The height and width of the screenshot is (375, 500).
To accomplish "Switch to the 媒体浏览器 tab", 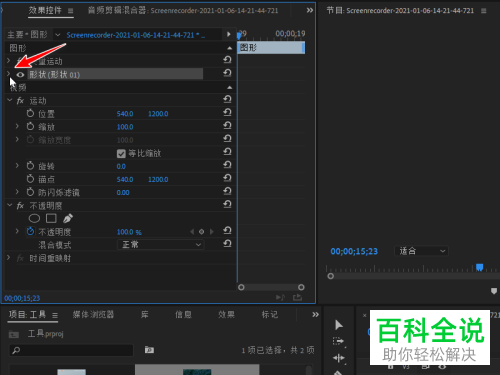I will tap(93, 314).
